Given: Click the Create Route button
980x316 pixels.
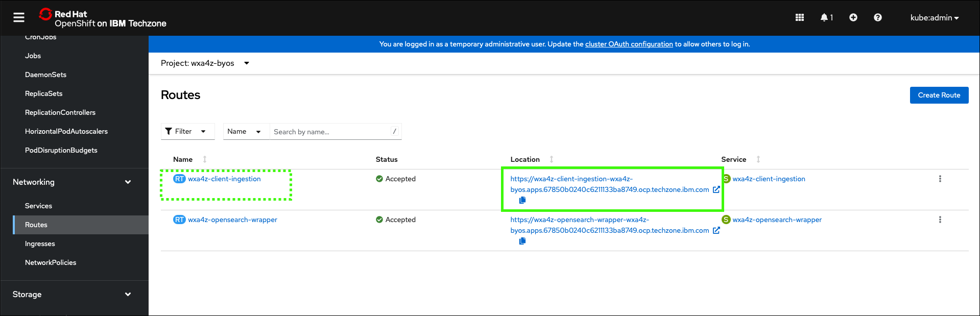Looking at the screenshot, I should [939, 95].
